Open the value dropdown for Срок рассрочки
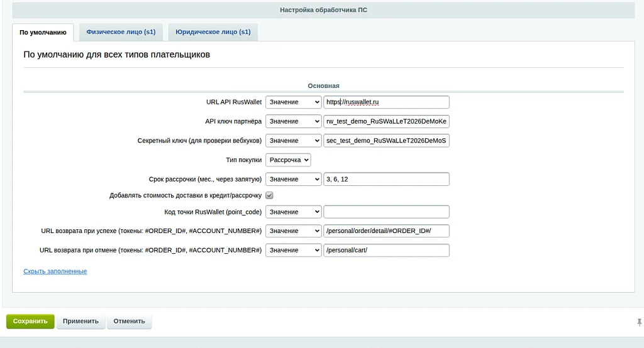The height and width of the screenshot is (348, 644). click(x=293, y=179)
